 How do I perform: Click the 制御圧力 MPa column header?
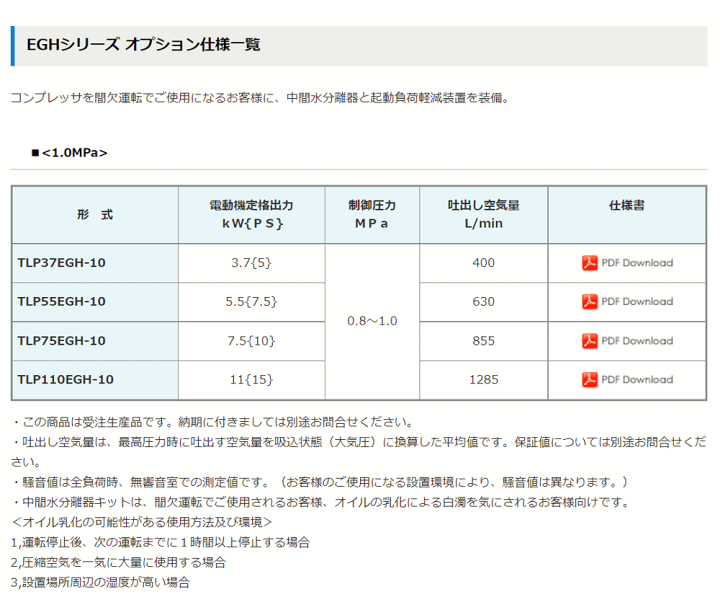[372, 215]
